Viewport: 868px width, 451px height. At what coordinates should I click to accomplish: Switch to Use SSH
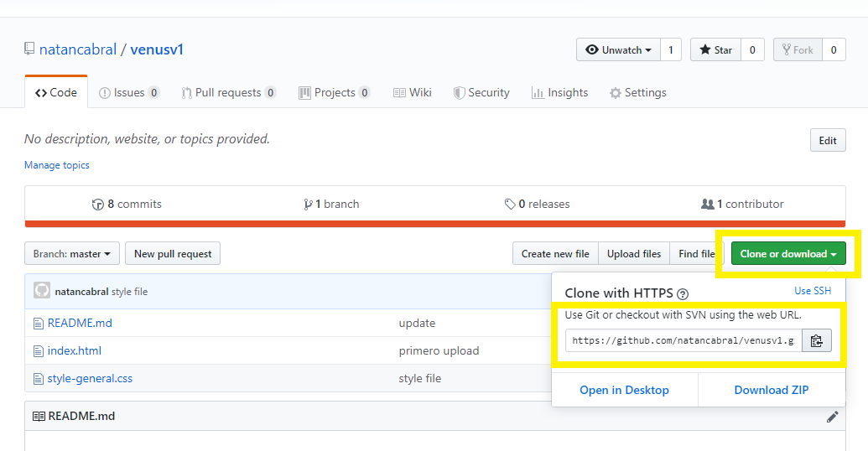pos(813,291)
